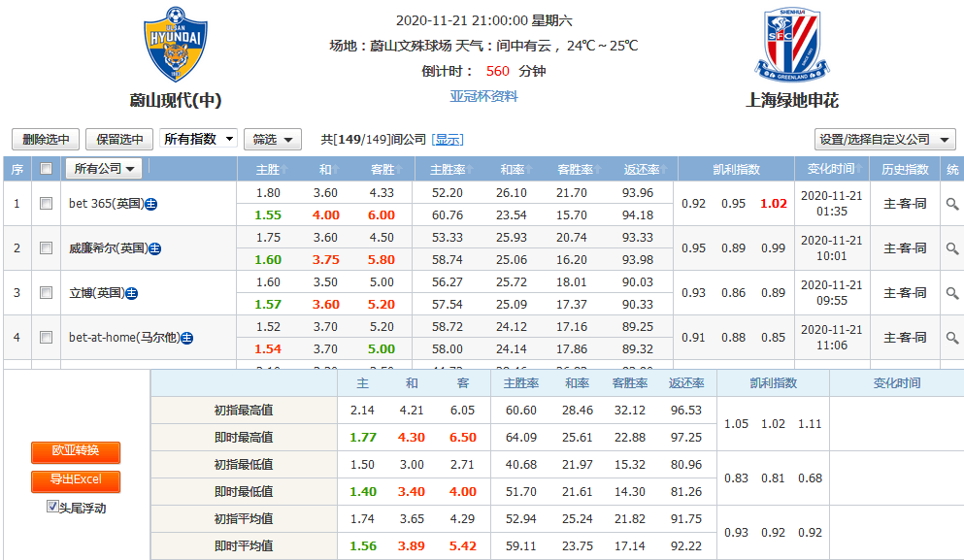
Task: Click the Shanghai Shenhua team logo
Action: click(x=791, y=46)
